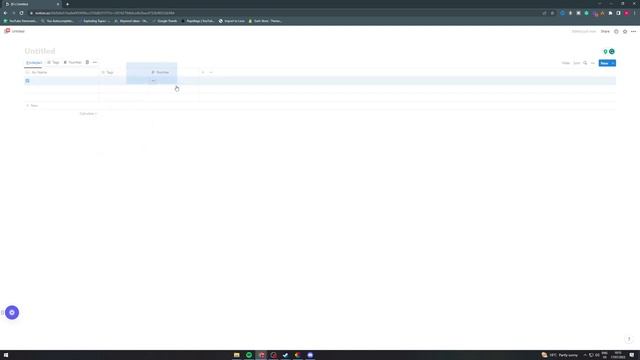The width and height of the screenshot is (640, 360).
Task: Open Spotify from the taskbar
Action: (249, 355)
